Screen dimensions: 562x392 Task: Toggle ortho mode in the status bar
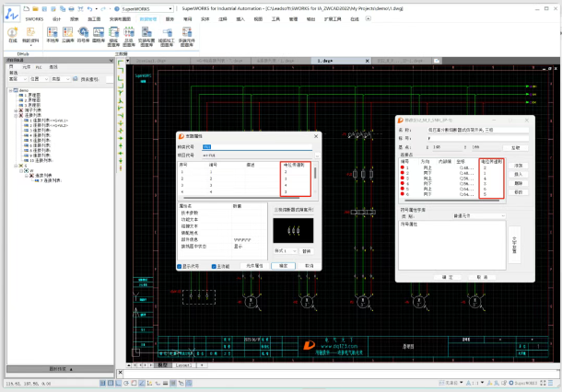118,383
